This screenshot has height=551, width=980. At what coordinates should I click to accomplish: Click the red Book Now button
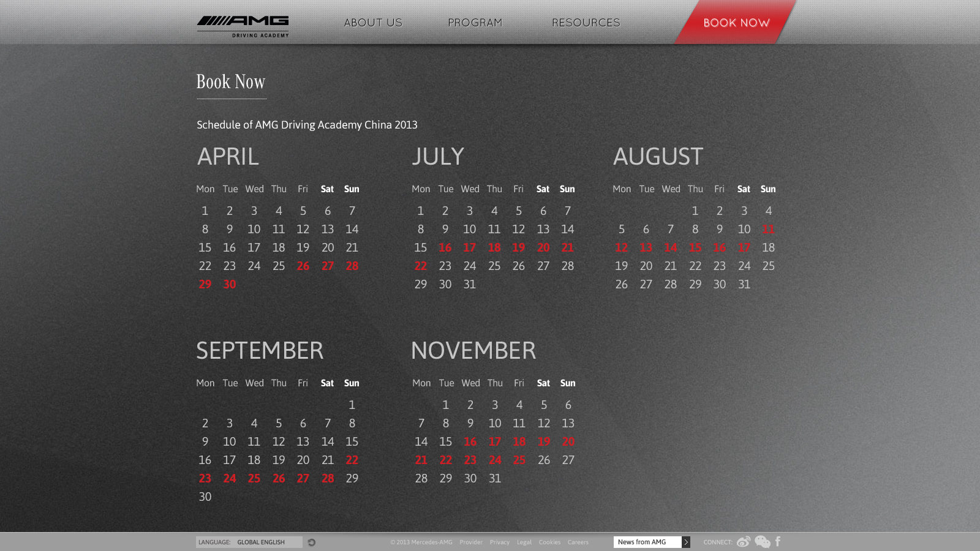click(x=736, y=22)
